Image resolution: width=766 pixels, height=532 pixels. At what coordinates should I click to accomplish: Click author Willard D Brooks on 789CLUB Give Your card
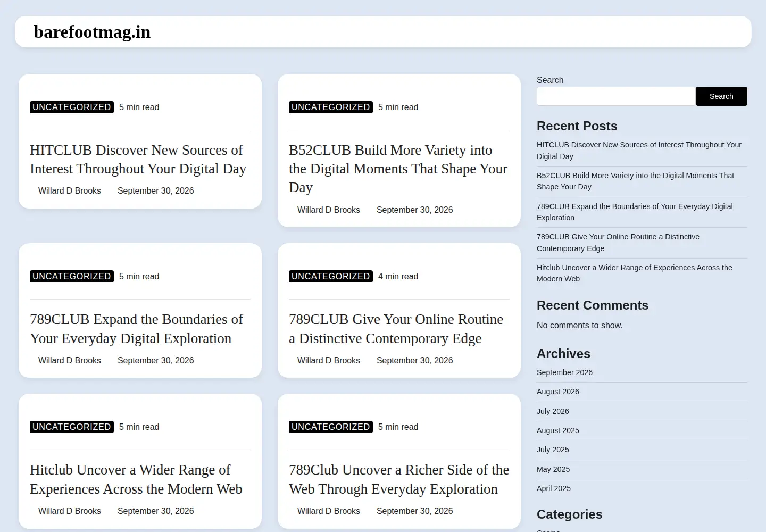[329, 360]
